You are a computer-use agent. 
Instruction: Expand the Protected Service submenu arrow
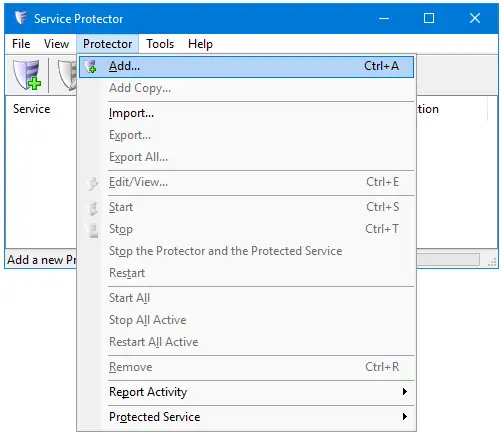point(405,417)
